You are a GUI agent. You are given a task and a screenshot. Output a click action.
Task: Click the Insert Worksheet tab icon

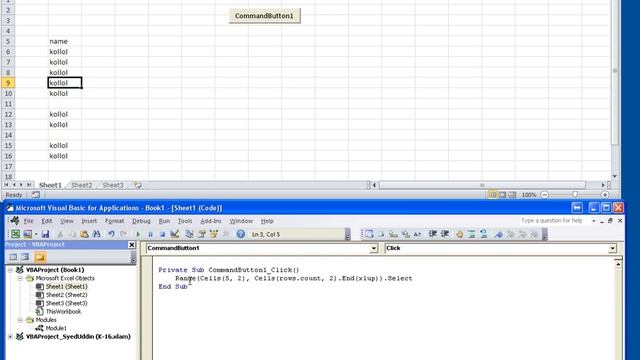tap(138, 185)
